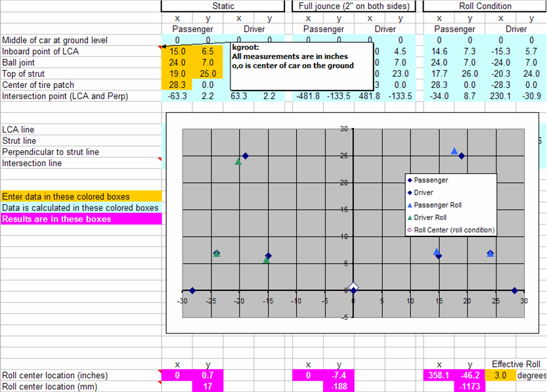Select the Roll Condition section header

pos(485,6)
